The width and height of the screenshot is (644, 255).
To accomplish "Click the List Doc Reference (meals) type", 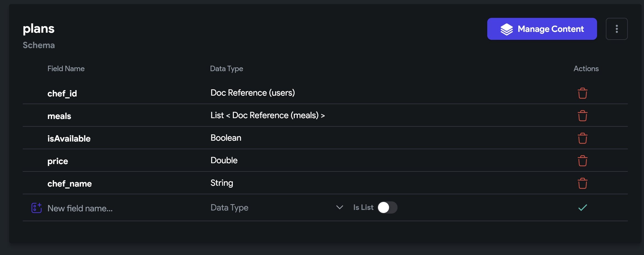I will (x=268, y=115).
